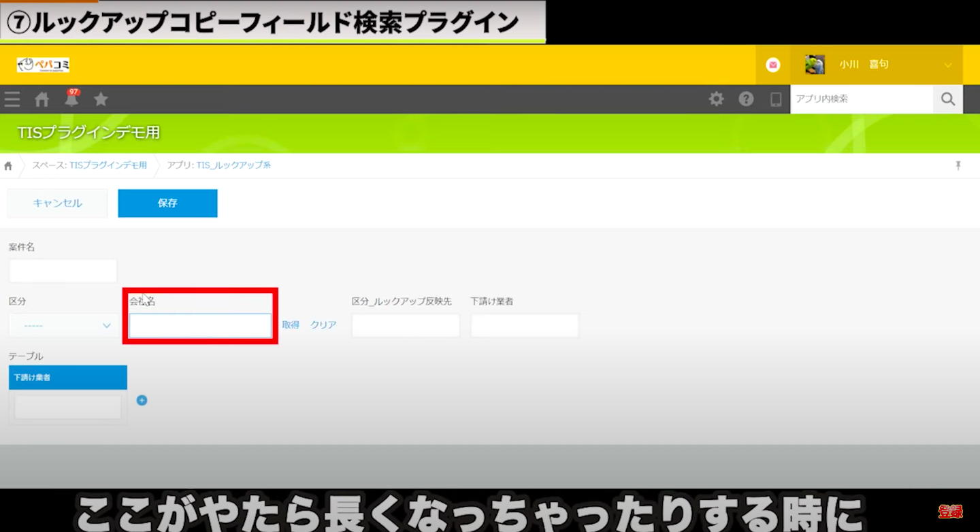Click the pin icon on breadcrumb bar
This screenshot has width=980, height=532.
coord(958,165)
